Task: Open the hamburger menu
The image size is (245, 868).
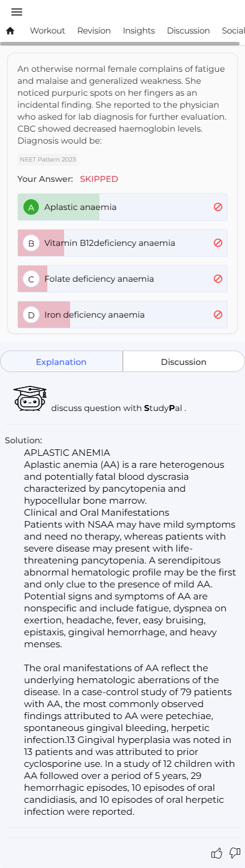Action: click(17, 12)
